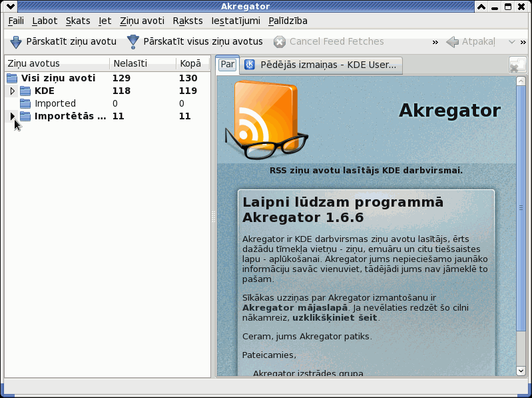The width and height of the screenshot is (532, 398).
Task: Click Cancel Feed Fetches label
Action: (336, 41)
